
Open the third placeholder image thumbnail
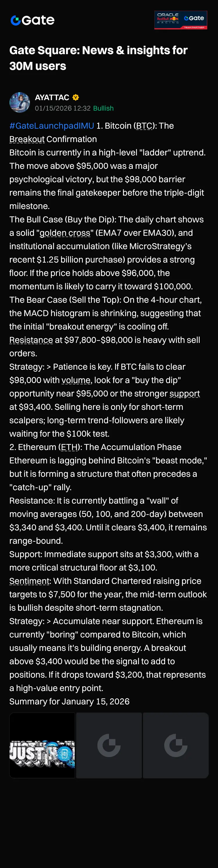(x=176, y=745)
